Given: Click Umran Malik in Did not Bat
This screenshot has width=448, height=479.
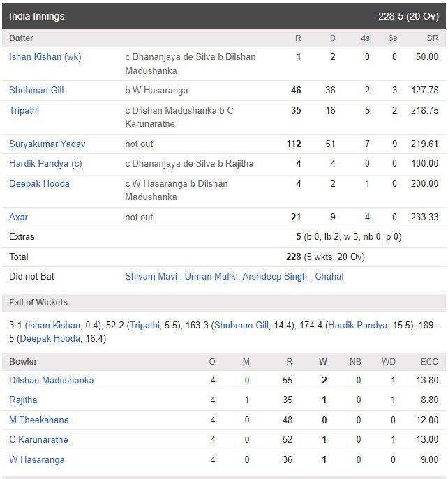Looking at the screenshot, I should [x=210, y=277].
